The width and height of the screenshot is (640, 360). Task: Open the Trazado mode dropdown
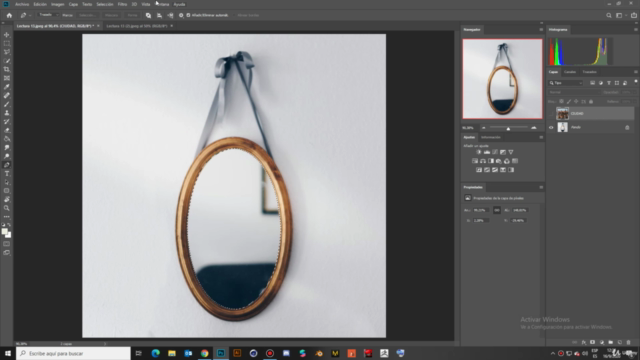pyautogui.click(x=48, y=15)
